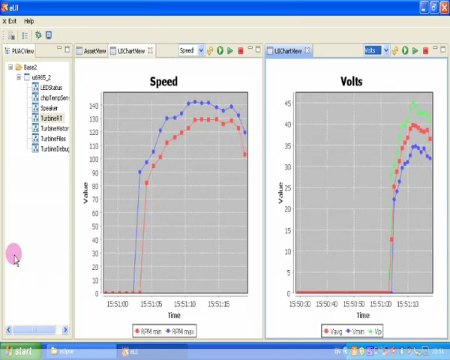Maximize the PUACView panel
The width and height of the screenshot is (450, 360).
pos(67,49)
